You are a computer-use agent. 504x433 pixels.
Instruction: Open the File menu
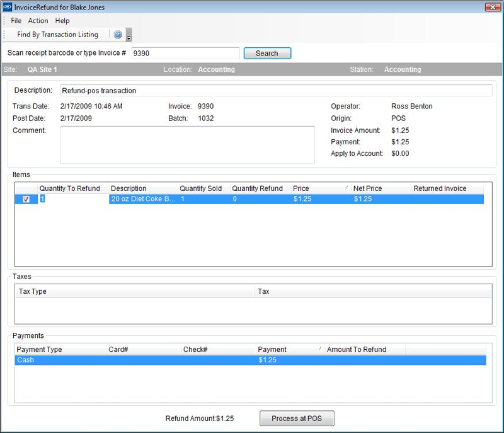pos(16,21)
